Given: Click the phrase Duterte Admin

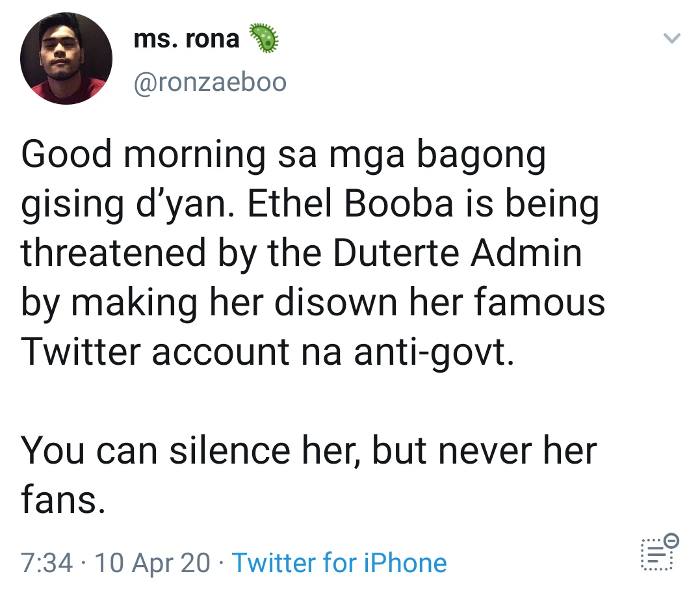Looking at the screenshot, I should pyautogui.click(x=458, y=254).
